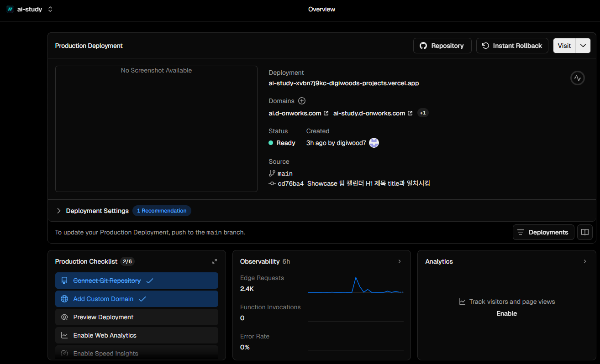Open the Visit dropdown arrow
The image size is (600, 364).
583,46
